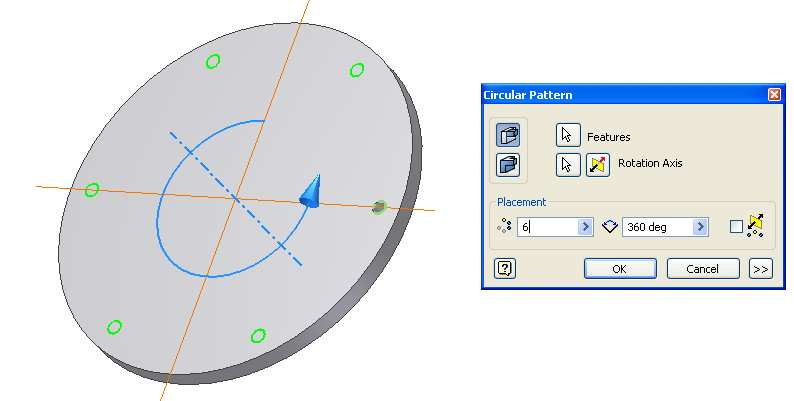
Task: Expand more options with the >> button
Action: [761, 269]
